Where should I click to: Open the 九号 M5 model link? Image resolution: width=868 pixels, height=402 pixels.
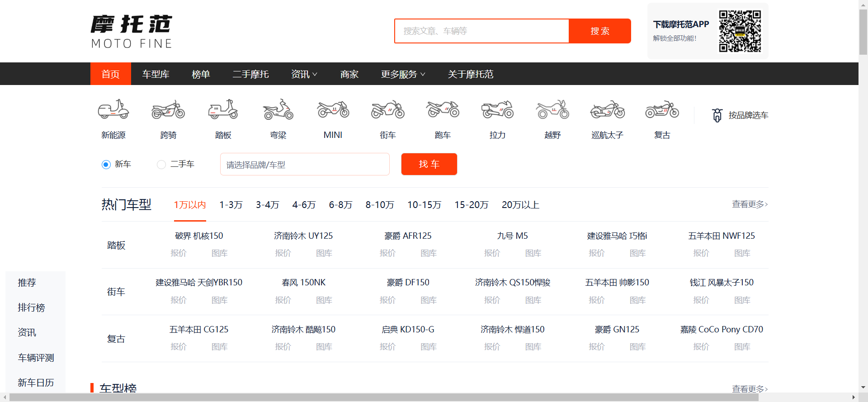pos(512,236)
